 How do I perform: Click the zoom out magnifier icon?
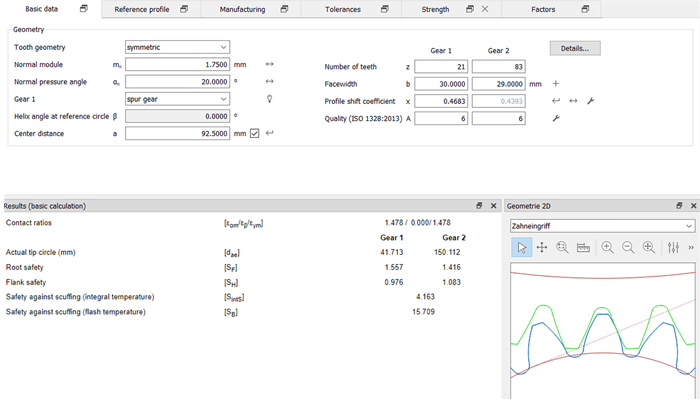(x=628, y=247)
